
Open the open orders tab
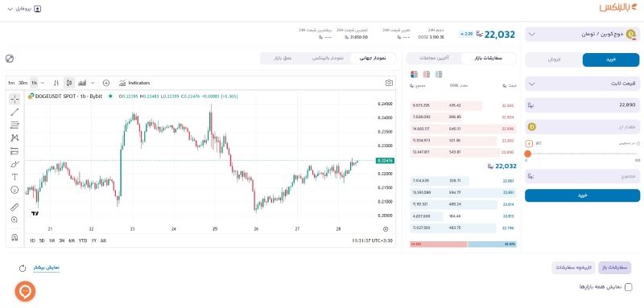click(615, 268)
